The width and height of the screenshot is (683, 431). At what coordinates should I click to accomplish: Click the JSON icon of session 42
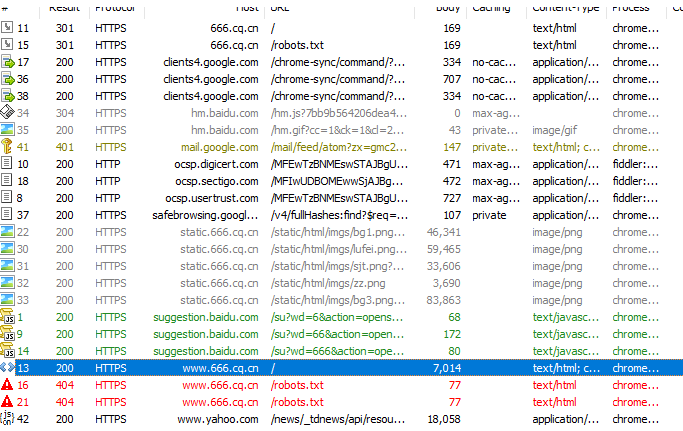click(7, 418)
